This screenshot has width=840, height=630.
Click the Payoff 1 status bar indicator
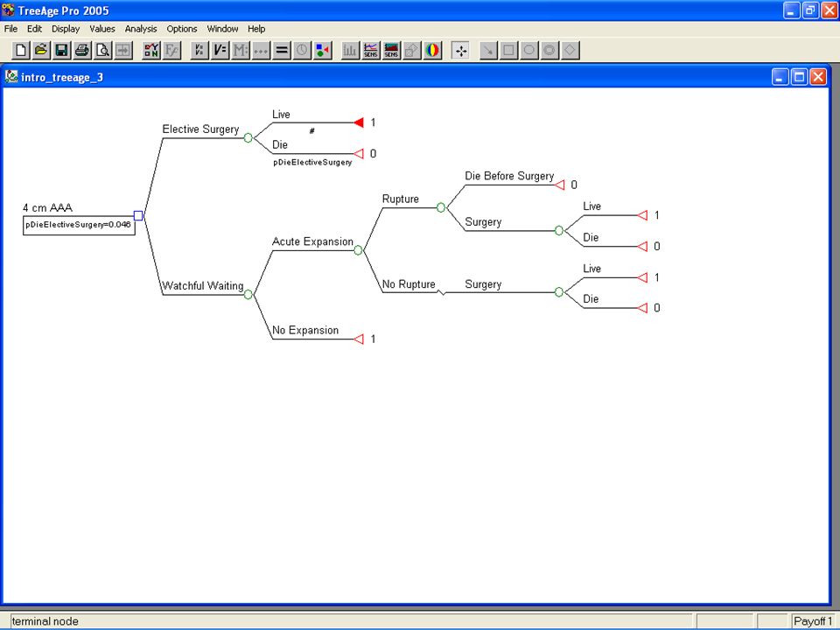813,621
